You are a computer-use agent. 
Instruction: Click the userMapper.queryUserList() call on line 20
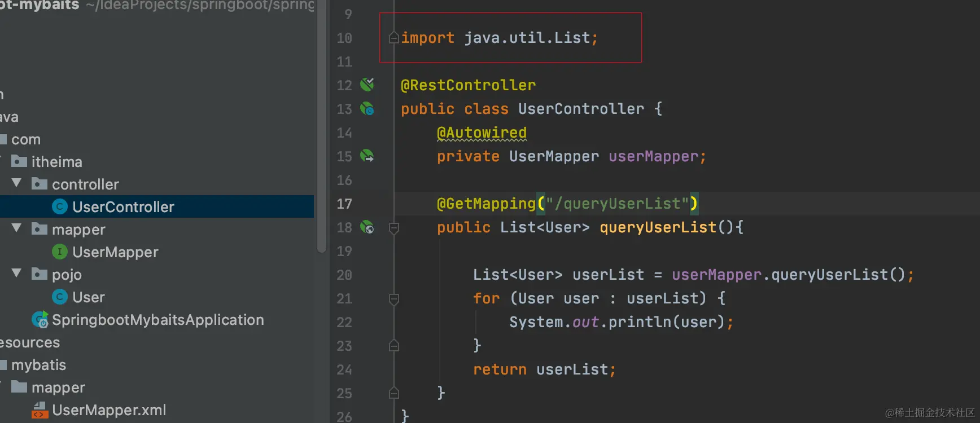click(x=789, y=275)
